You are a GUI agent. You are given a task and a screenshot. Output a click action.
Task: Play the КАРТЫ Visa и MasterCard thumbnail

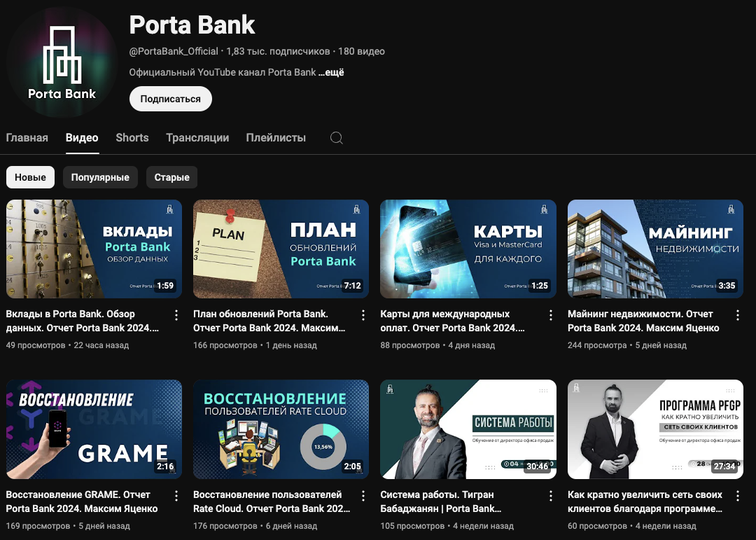tap(468, 249)
